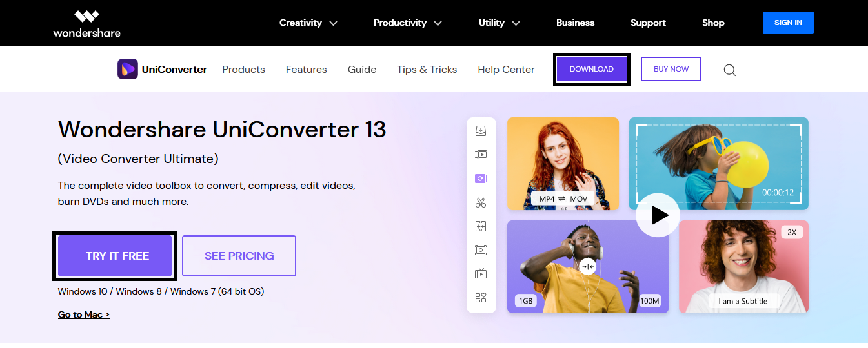Select the screen recorder icon in sidebar
868x348 pixels.
(481, 250)
